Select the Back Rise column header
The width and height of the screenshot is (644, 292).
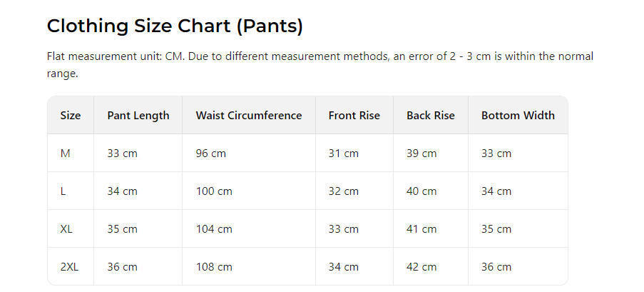(x=431, y=116)
